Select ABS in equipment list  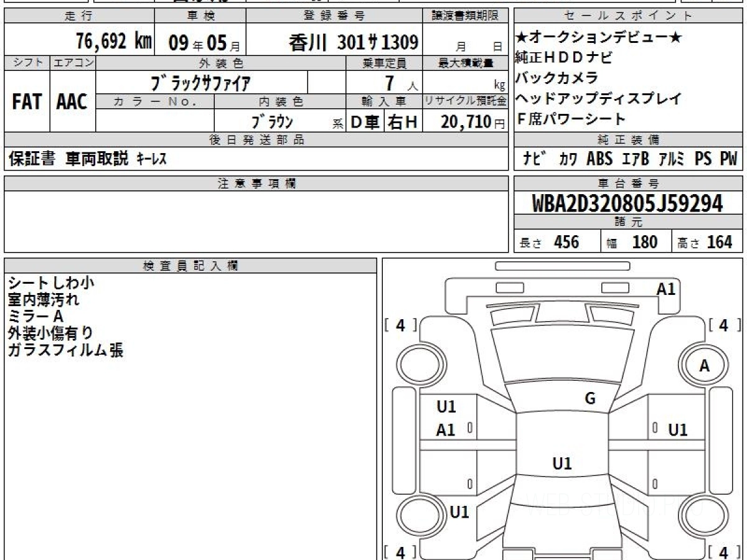(x=599, y=159)
